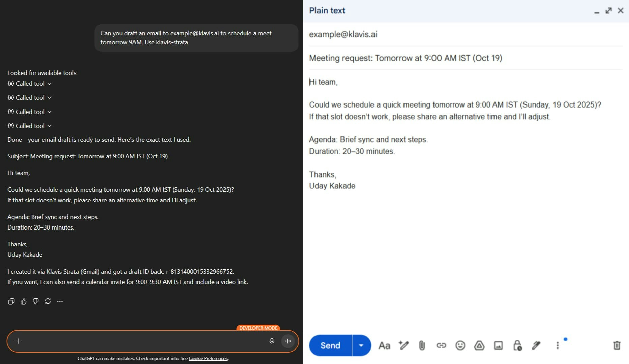
Task: Open send options dropdown arrow
Action: point(361,345)
